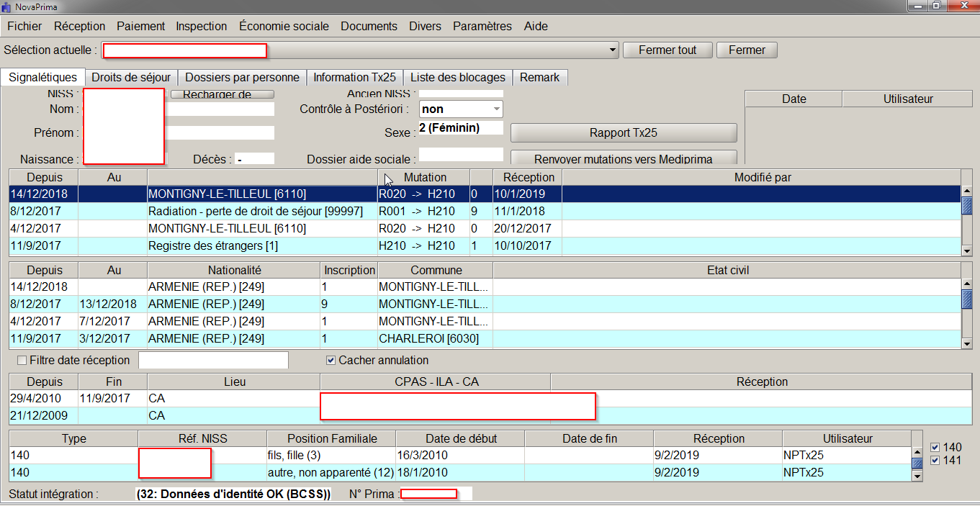Open the Économie sociale menu
Viewport: 980px width, 506px height.
click(284, 26)
